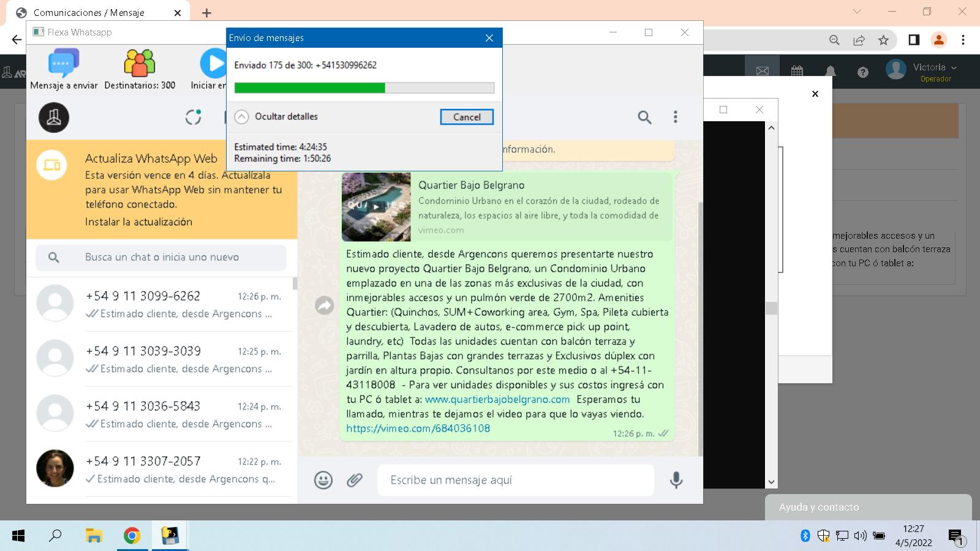
Task: Open the chat three-dot menu
Action: [676, 117]
